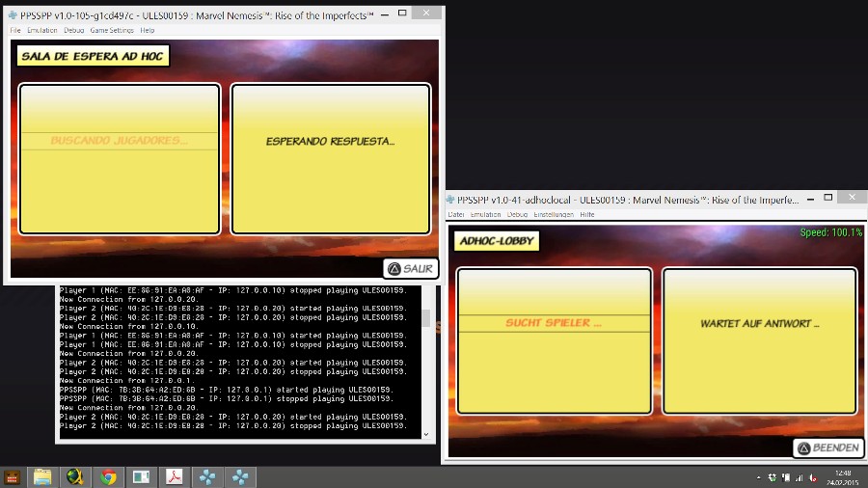Viewport: 868px width, 488px height.
Task: Switch to the second PPSSPP taskbar icon
Action: pos(239,476)
